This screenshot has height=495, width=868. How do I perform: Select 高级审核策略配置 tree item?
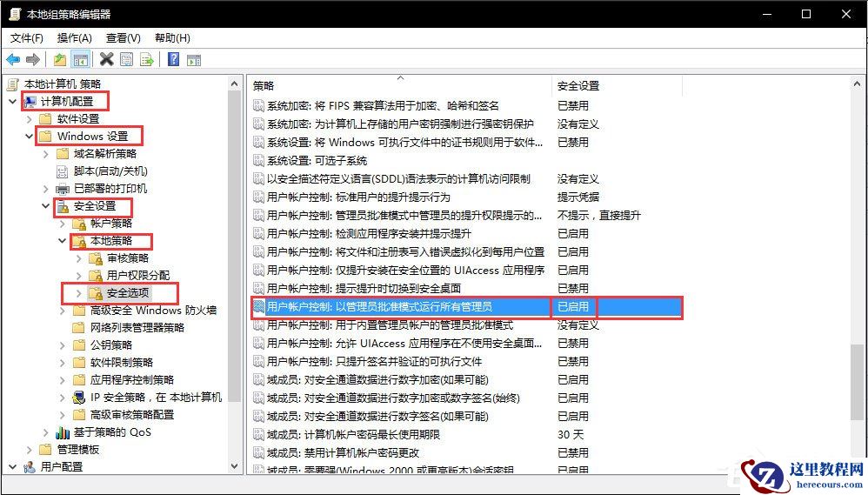132,415
